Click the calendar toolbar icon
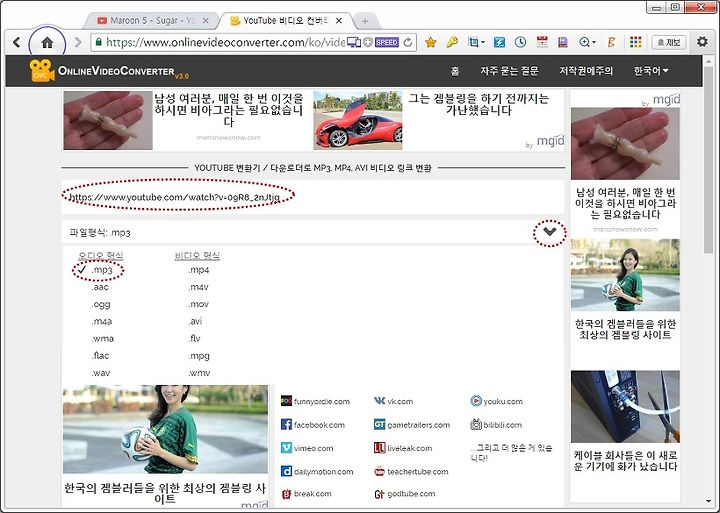Viewport: 720px width, 513px height. click(542, 42)
